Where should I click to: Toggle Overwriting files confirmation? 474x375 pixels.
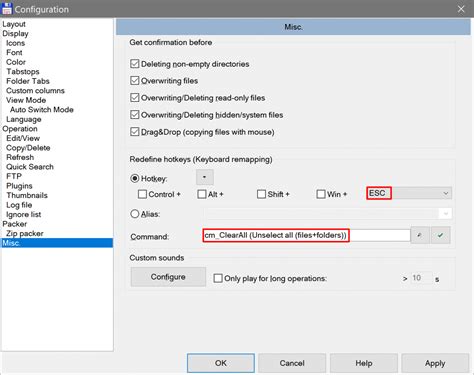(135, 81)
